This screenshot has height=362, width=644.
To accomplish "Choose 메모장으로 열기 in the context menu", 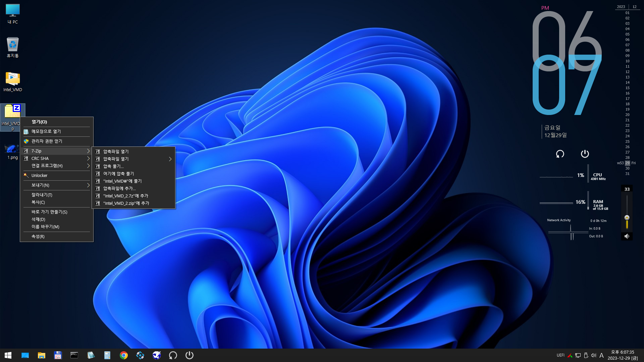I will [57, 131].
